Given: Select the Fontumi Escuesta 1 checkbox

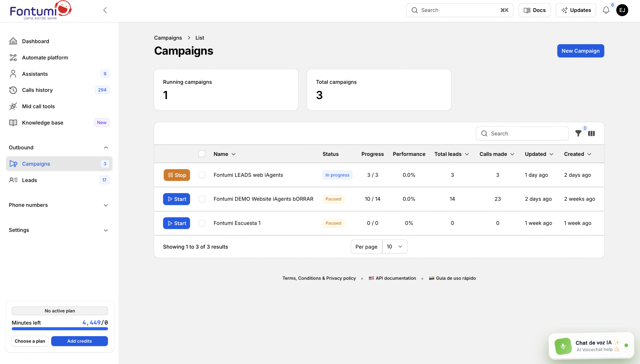Looking at the screenshot, I should [202, 223].
